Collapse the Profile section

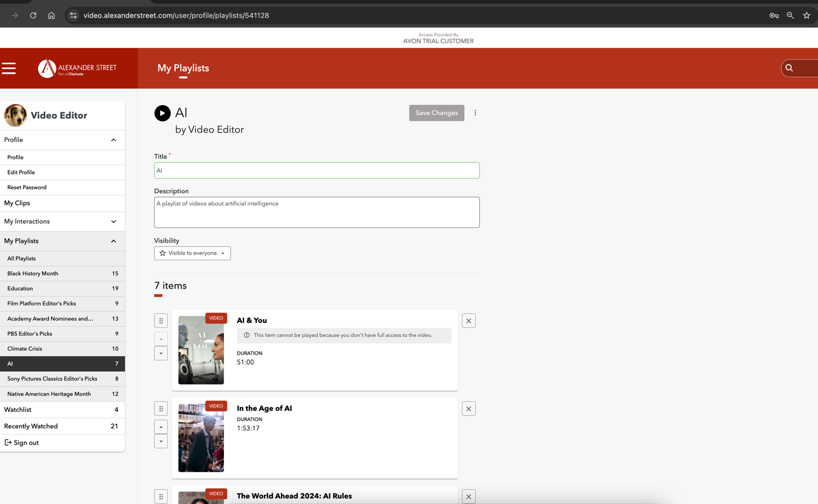tap(113, 140)
